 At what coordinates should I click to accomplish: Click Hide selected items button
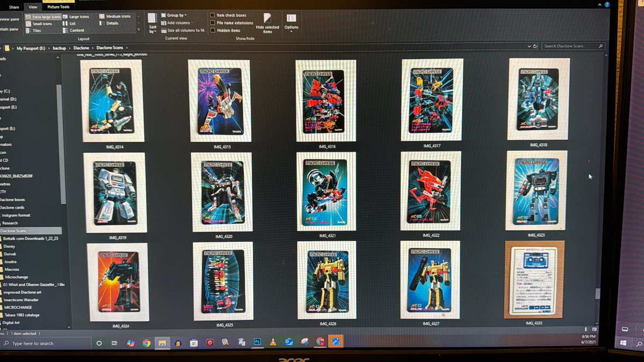[x=267, y=24]
